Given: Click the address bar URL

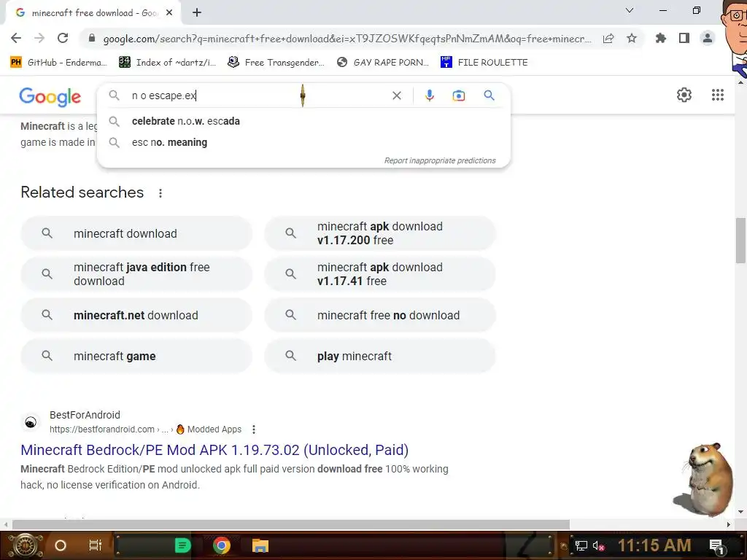Looking at the screenshot, I should coord(347,39).
